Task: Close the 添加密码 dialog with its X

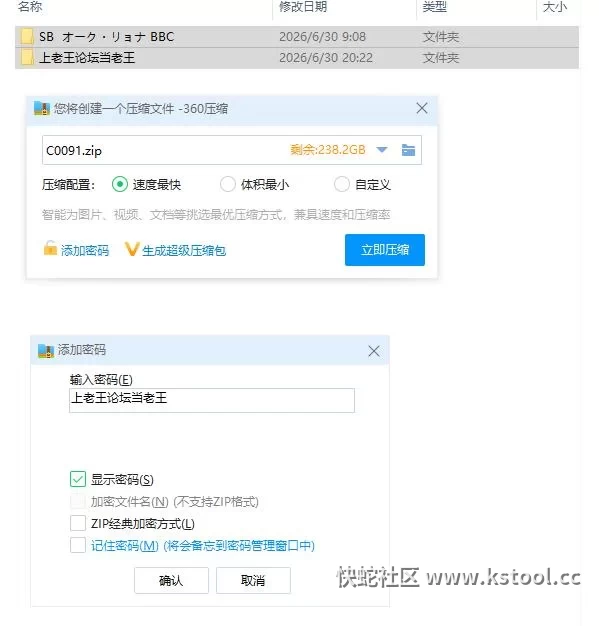Action: pos(374,351)
